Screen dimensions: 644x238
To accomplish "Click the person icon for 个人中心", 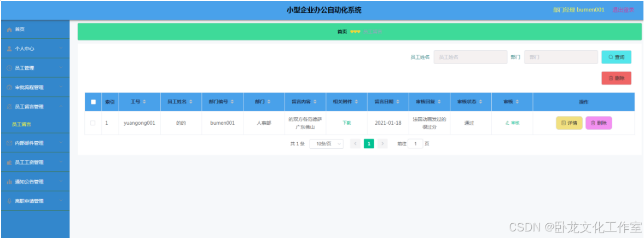I will [9, 49].
